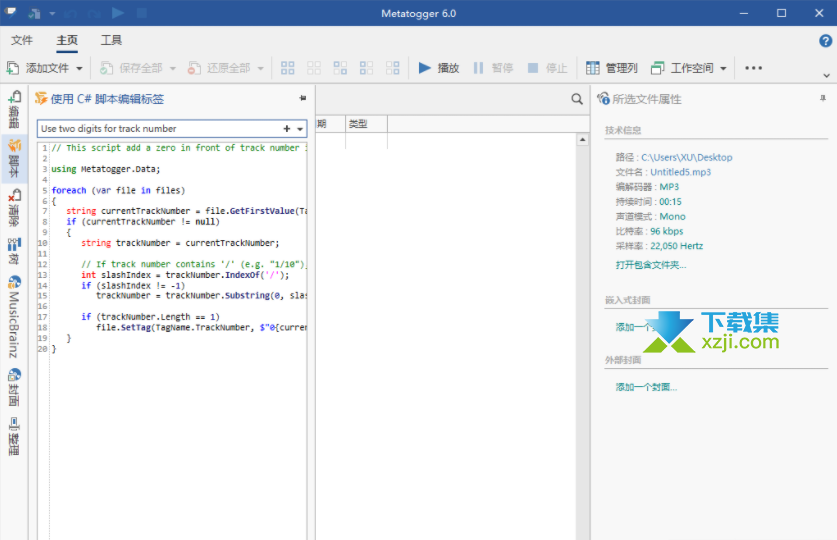Open the 整理 organize sidebar tab
This screenshot has width=837, height=540.
tap(14, 436)
